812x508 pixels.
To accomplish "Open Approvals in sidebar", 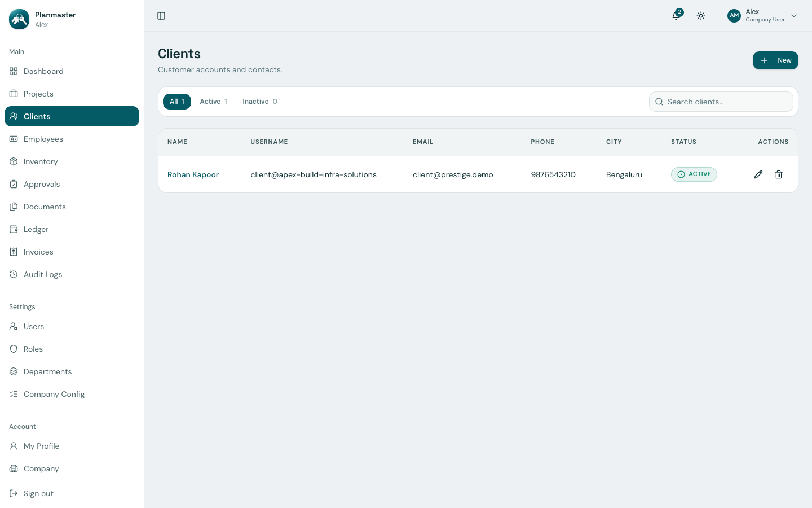I will point(72,184).
